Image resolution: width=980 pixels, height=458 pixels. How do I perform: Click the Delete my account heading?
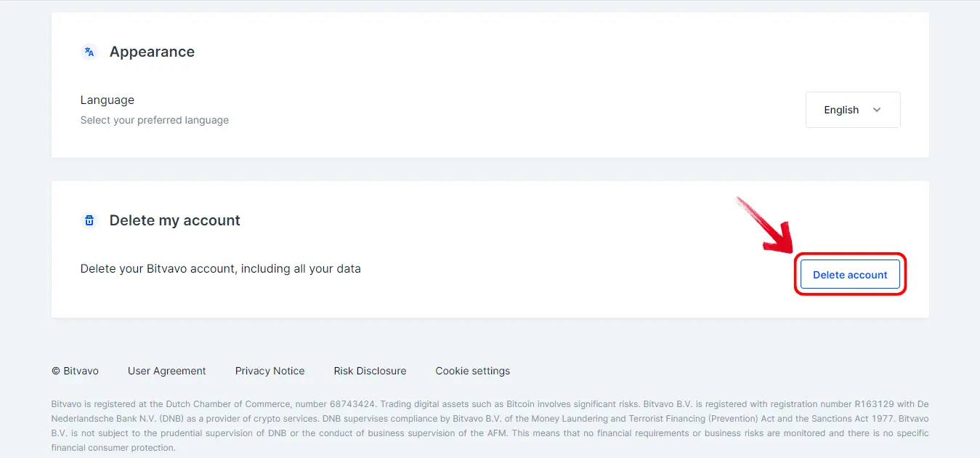pyautogui.click(x=175, y=220)
